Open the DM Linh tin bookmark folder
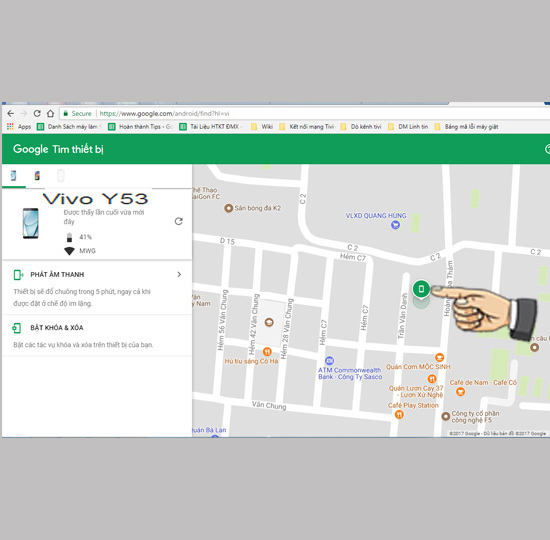 pyautogui.click(x=408, y=127)
